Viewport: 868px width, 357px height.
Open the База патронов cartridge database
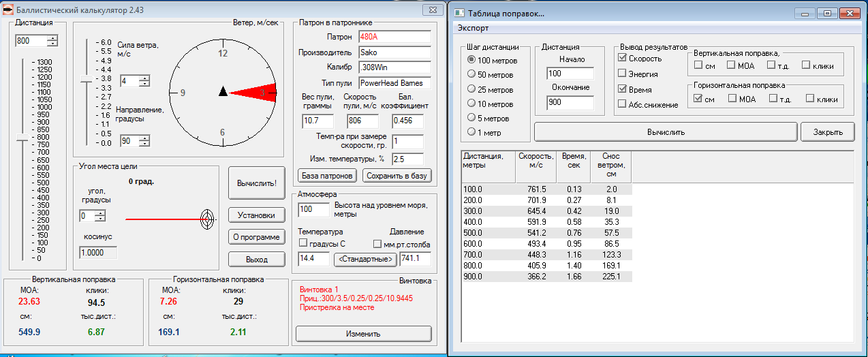click(327, 176)
